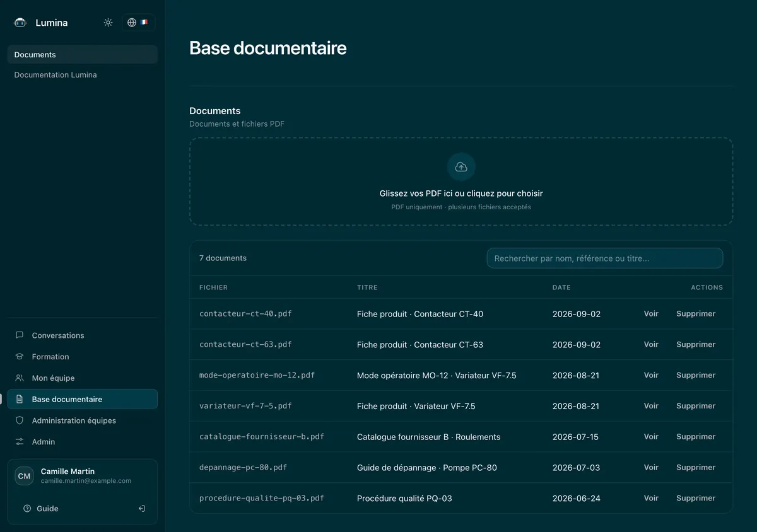Click the Admin sliders icon
Viewport: 757px width, 532px height.
[x=20, y=442]
